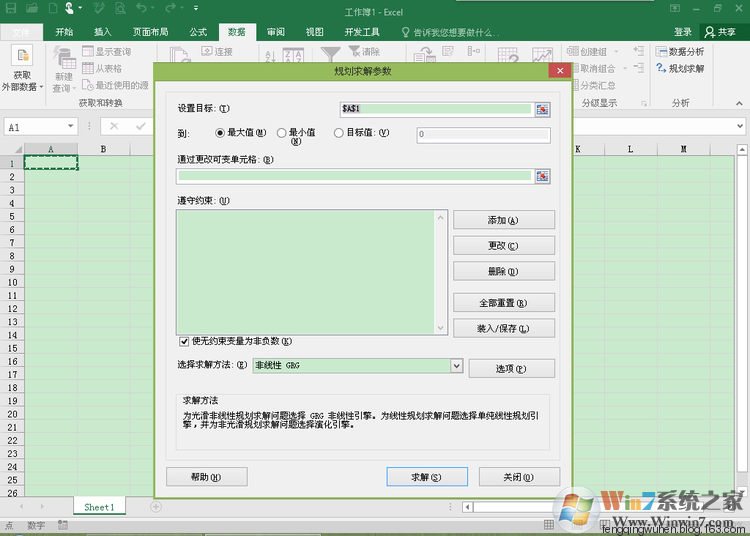Viewport: 750px width, 536px height.
Task: Click the Open folder icon in quick access toolbar
Action: 32,8
